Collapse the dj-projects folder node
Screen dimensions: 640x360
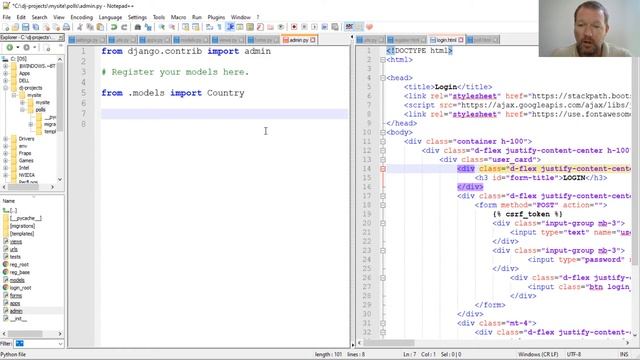[6, 88]
